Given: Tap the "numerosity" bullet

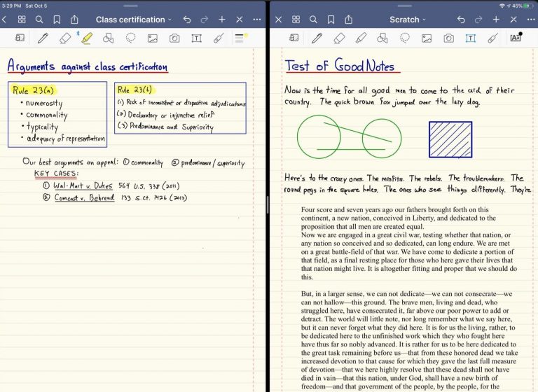Looking at the screenshot, I should (x=41, y=103).
